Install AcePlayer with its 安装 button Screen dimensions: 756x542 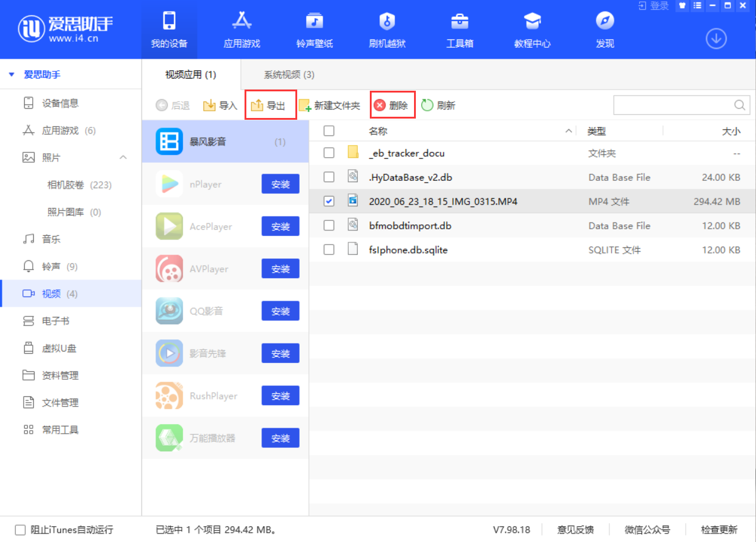[280, 226]
